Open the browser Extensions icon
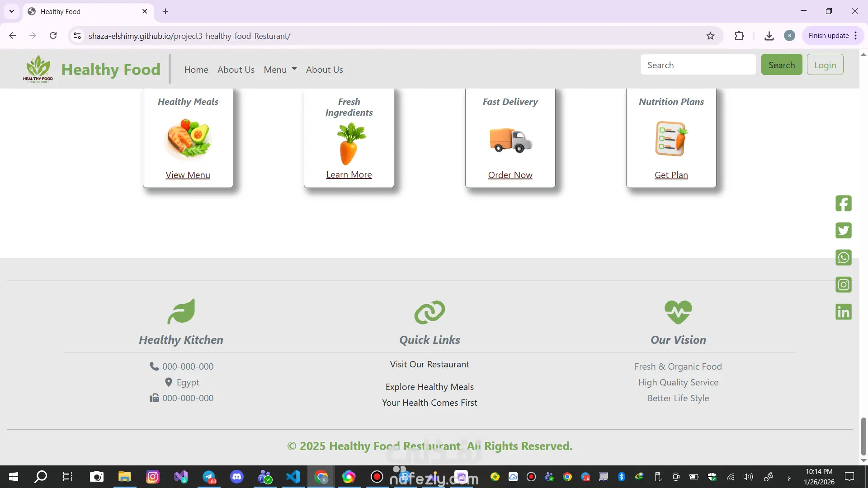This screenshot has width=868, height=488. 739,36
